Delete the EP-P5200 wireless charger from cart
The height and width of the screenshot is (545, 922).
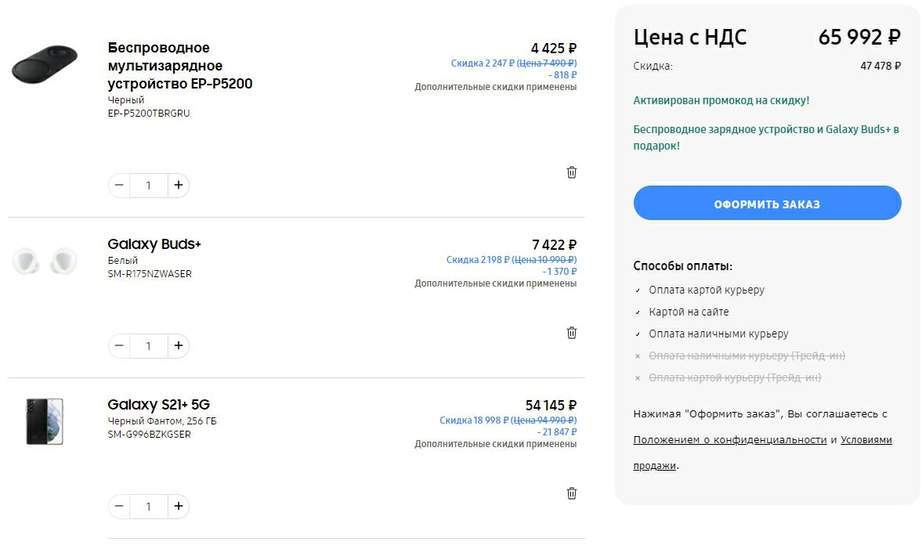(x=572, y=172)
